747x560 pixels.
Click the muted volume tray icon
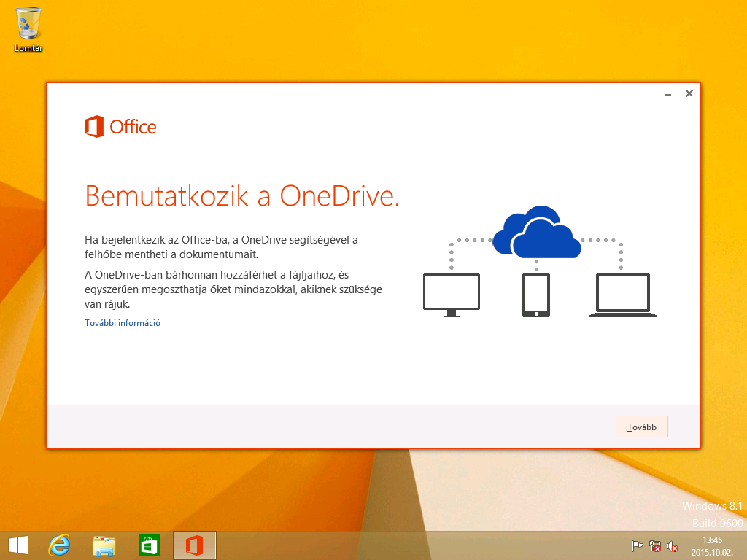(x=672, y=546)
